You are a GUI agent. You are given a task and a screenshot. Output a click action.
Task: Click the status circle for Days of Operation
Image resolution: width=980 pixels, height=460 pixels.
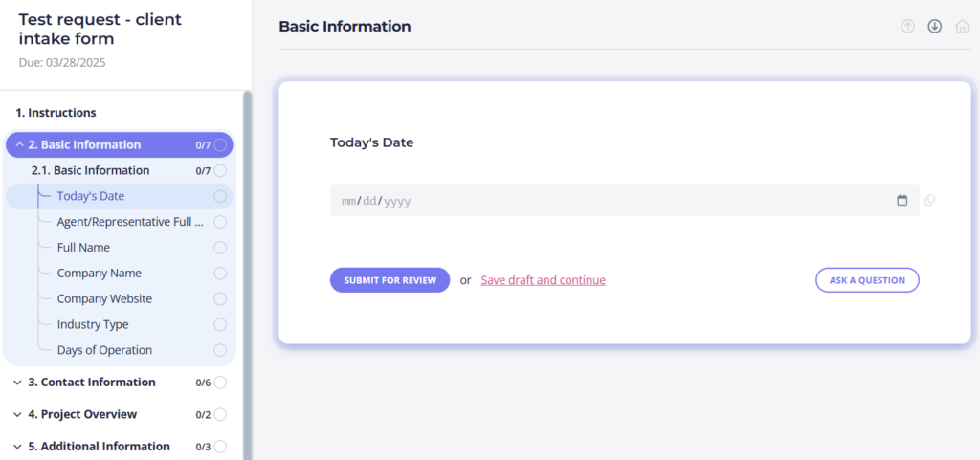tap(220, 350)
